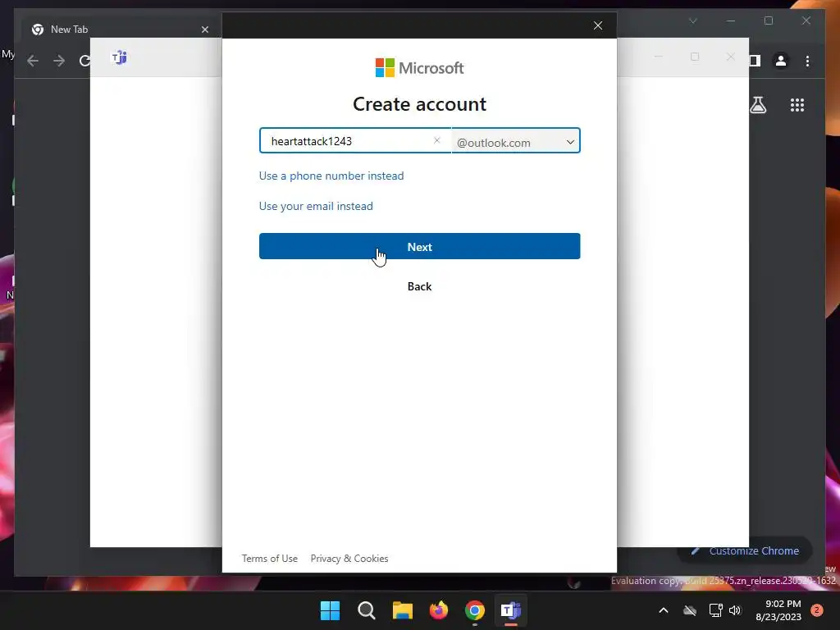Go forward in Chrome navigation
This screenshot has height=630, width=840.
59,61
